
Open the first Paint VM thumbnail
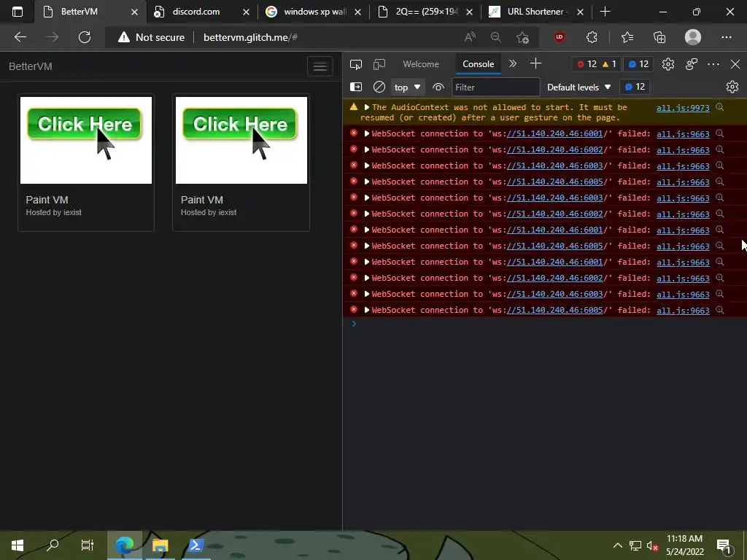86,140
